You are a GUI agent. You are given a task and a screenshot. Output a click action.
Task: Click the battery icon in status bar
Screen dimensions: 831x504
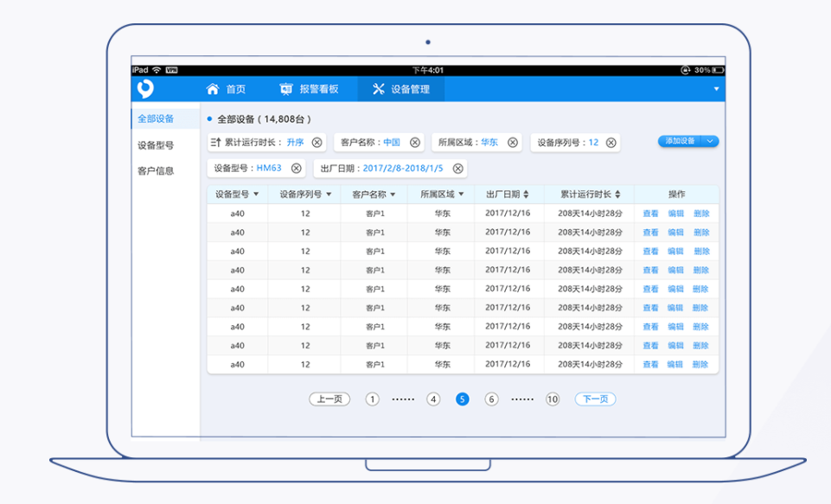pos(718,70)
